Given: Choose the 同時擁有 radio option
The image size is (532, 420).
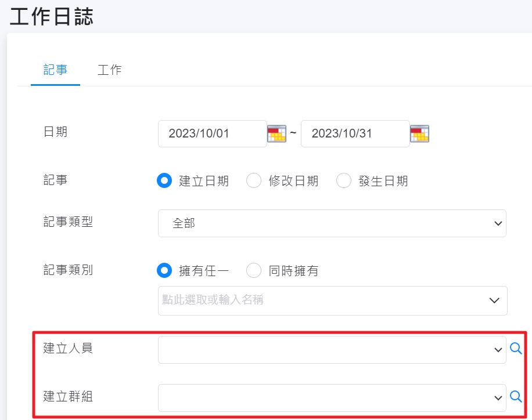Looking at the screenshot, I should tap(254, 270).
